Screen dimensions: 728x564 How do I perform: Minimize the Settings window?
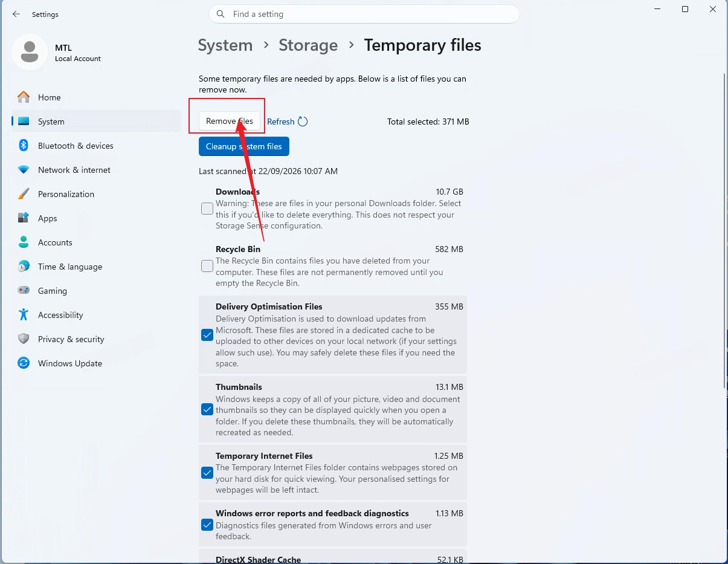click(657, 9)
